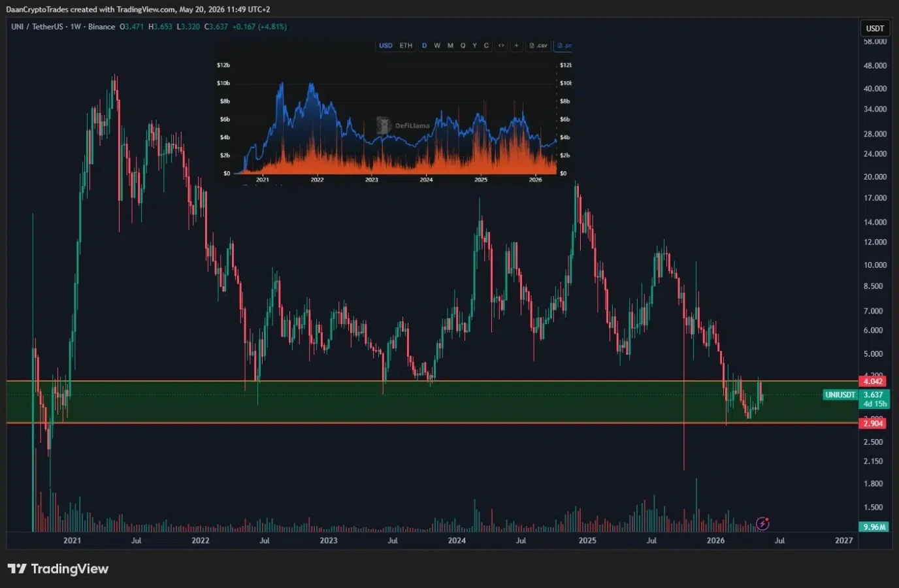Click the close value C3.637
Image resolution: width=899 pixels, height=588 pixels.
[216, 27]
